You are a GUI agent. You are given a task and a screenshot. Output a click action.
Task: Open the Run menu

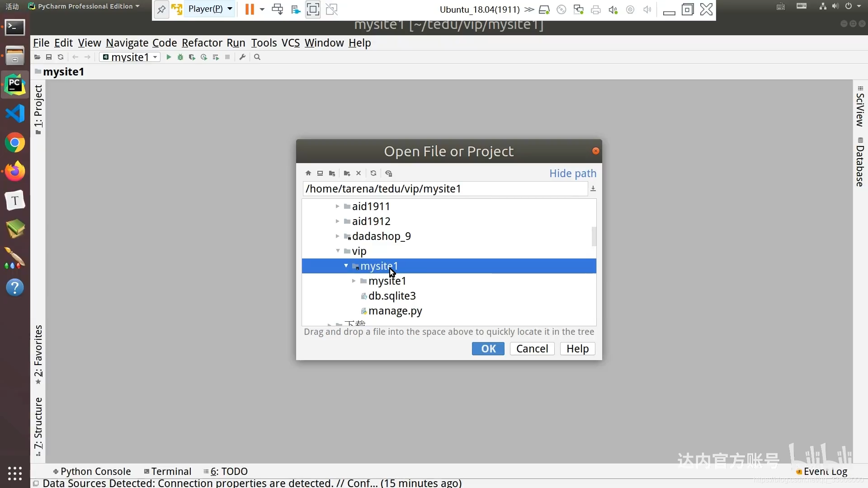pos(236,43)
